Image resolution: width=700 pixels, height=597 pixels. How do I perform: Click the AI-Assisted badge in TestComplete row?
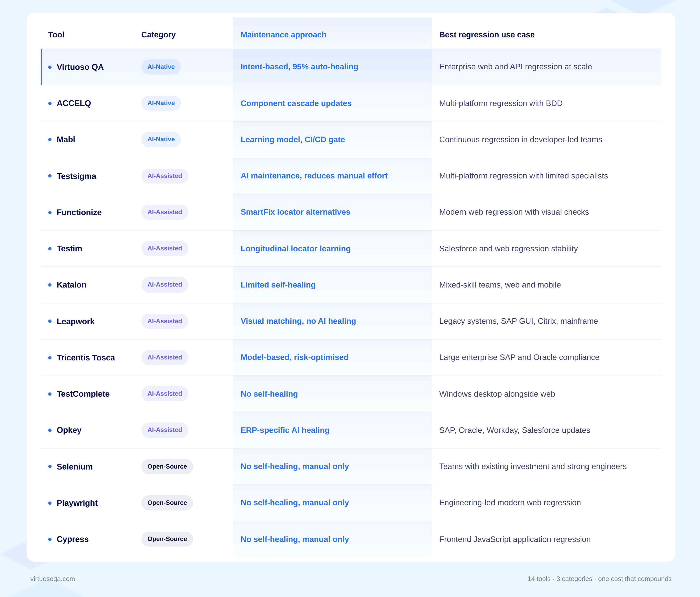pyautogui.click(x=165, y=394)
